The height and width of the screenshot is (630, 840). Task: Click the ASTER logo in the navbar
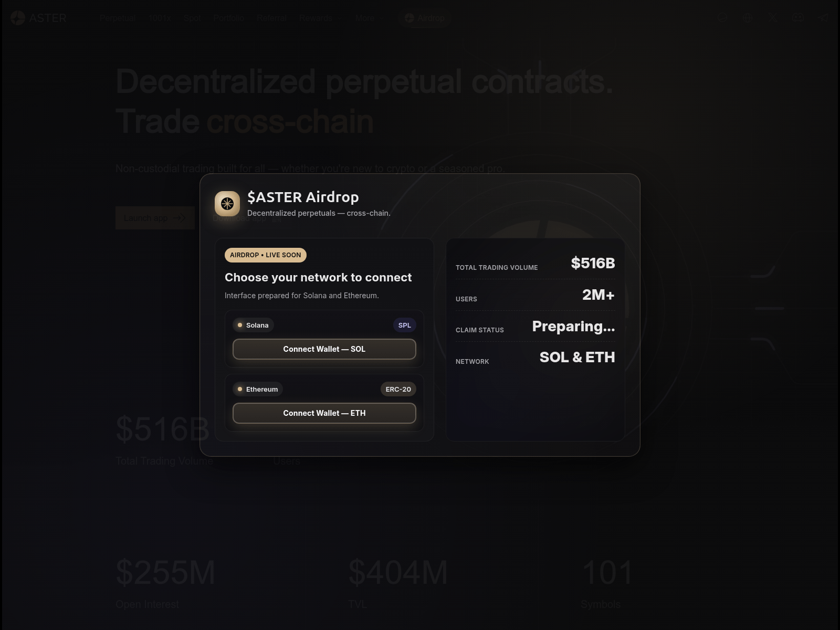tap(39, 18)
